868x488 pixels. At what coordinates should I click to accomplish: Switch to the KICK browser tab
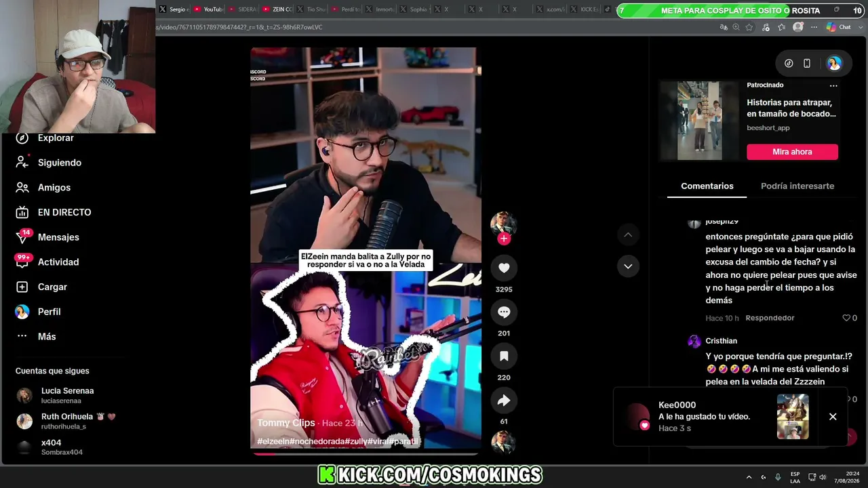click(585, 9)
